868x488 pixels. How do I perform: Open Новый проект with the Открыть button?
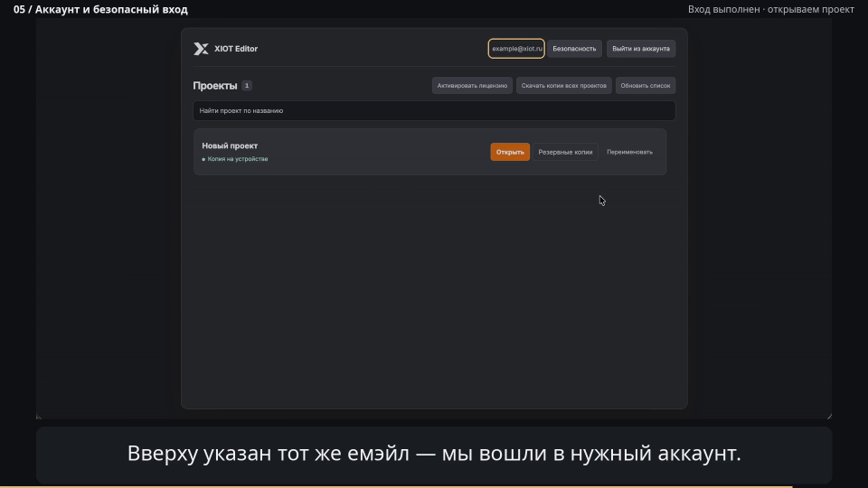[510, 152]
